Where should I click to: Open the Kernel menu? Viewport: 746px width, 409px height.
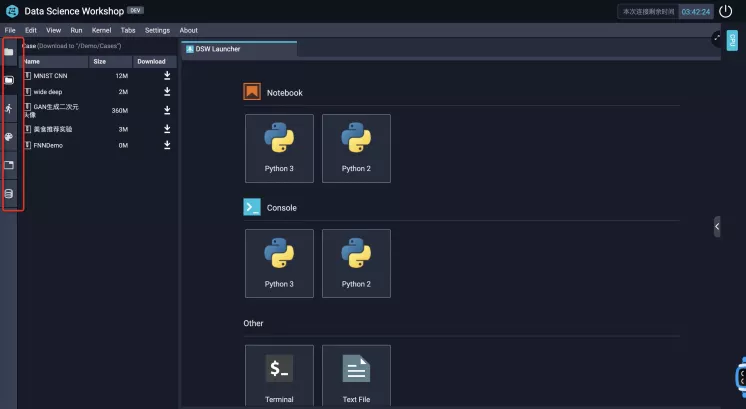(101, 30)
